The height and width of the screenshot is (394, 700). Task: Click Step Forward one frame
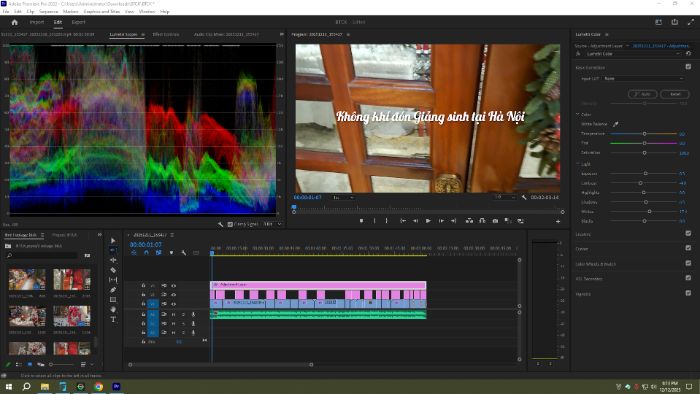(441, 221)
